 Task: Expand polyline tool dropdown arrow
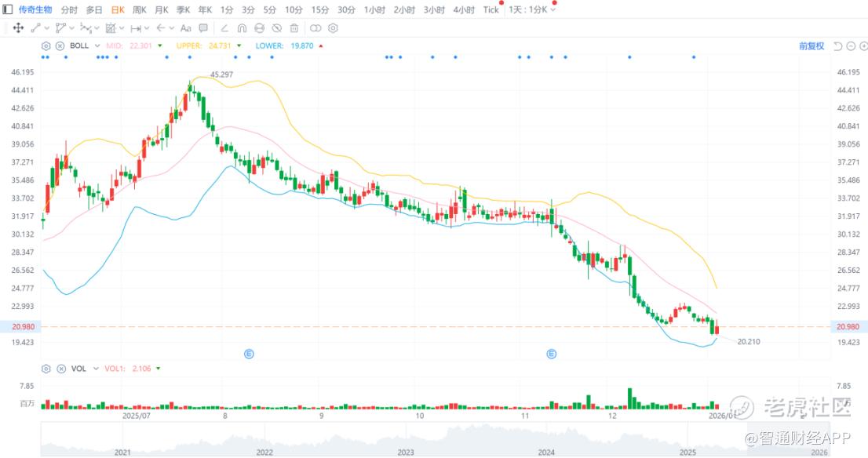71,27
